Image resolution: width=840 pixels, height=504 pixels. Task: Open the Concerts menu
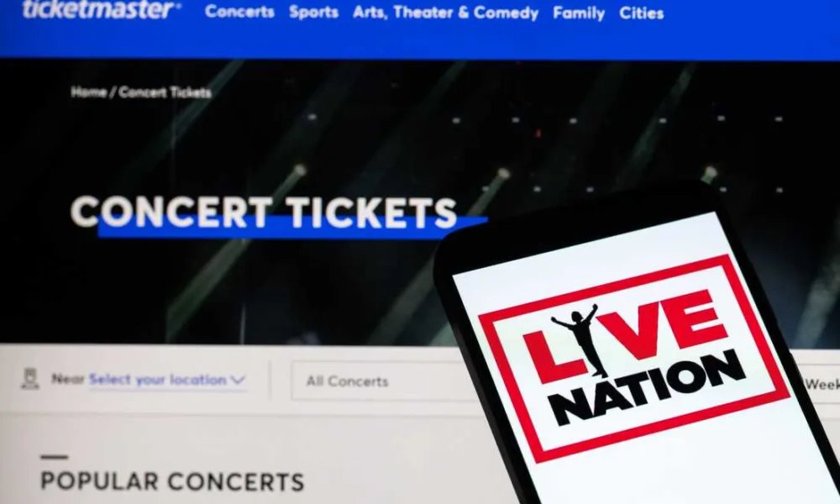point(239,12)
